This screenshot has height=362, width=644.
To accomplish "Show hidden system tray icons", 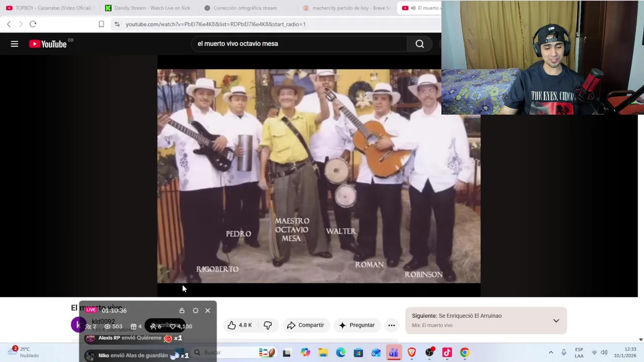I will (551, 352).
